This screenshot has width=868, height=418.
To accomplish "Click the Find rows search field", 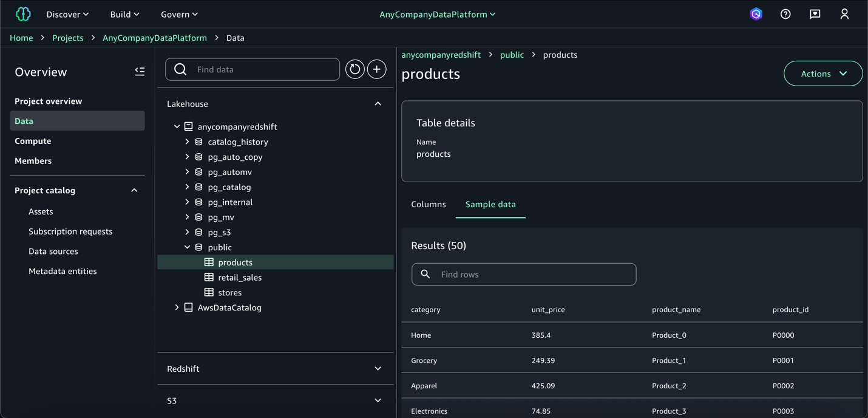I will coord(534,275).
